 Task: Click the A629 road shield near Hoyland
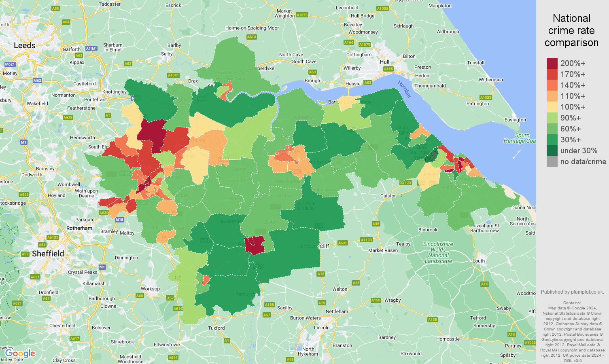(x=24, y=195)
